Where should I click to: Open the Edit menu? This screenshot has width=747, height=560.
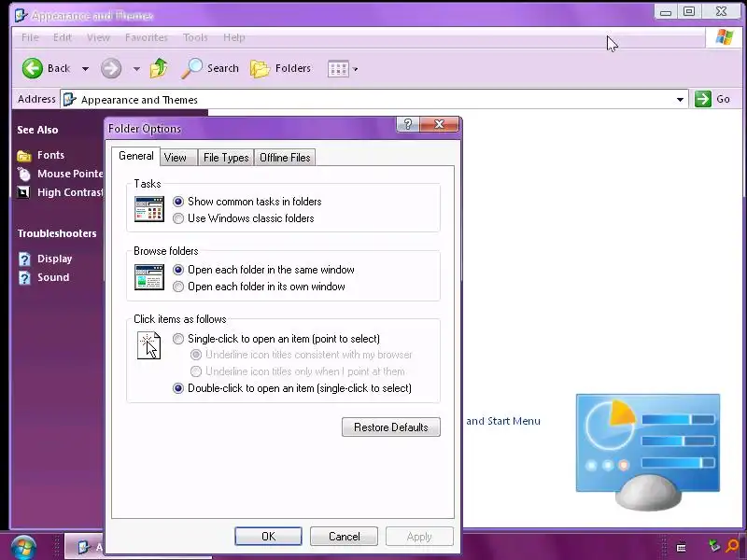point(63,37)
